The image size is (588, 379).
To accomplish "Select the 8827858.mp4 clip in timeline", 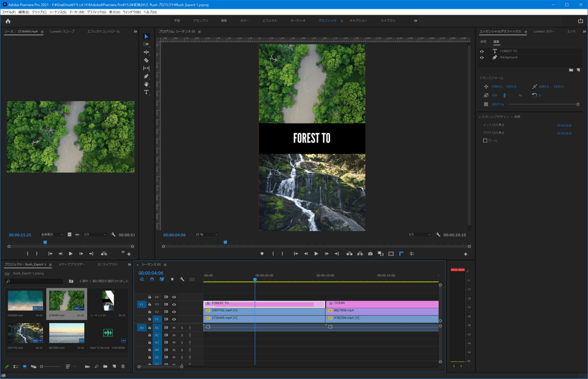I will 382,312.
